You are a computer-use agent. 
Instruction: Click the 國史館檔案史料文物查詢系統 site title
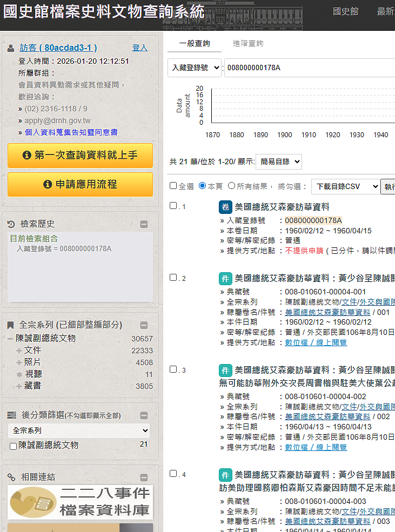coord(104,11)
